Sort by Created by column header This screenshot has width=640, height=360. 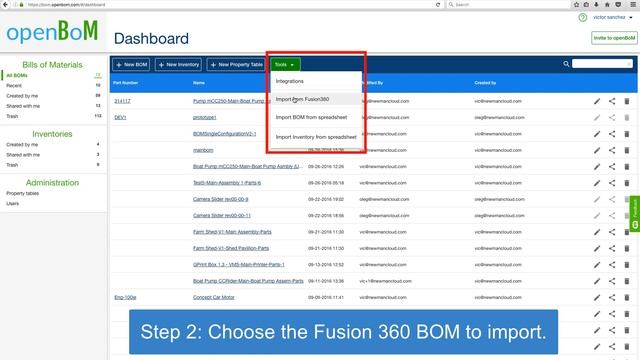[485, 83]
